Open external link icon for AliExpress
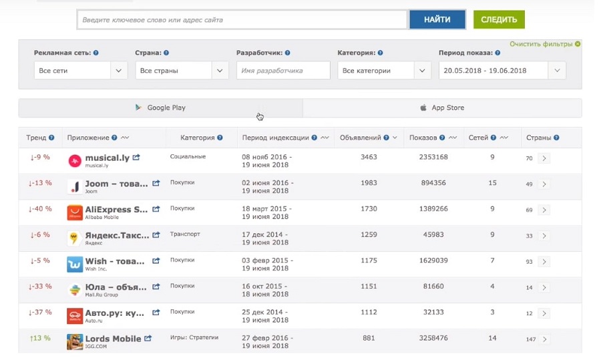Viewport: 601px width, 364px height. coord(156,209)
